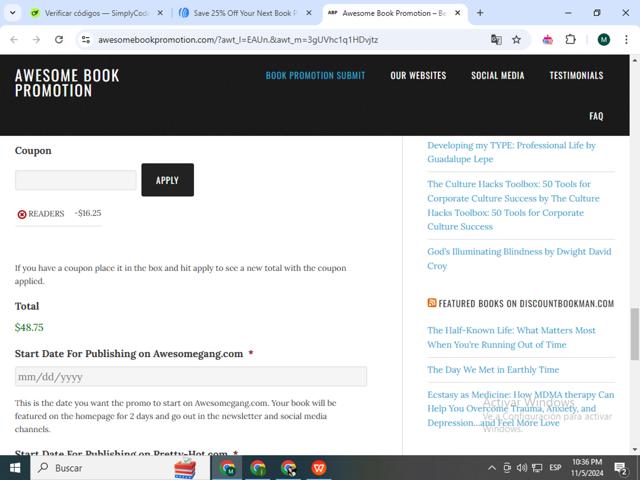Switch to Verificar códigos SimplyCodes tab
Screen dimensions: 640x480
(x=97, y=13)
